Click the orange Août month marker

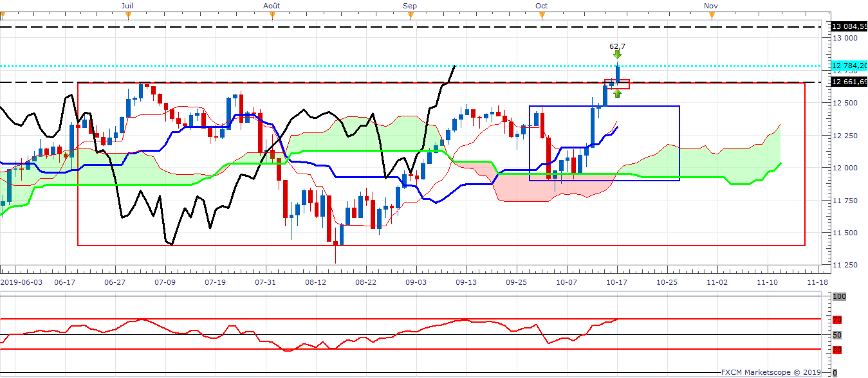coord(272,16)
